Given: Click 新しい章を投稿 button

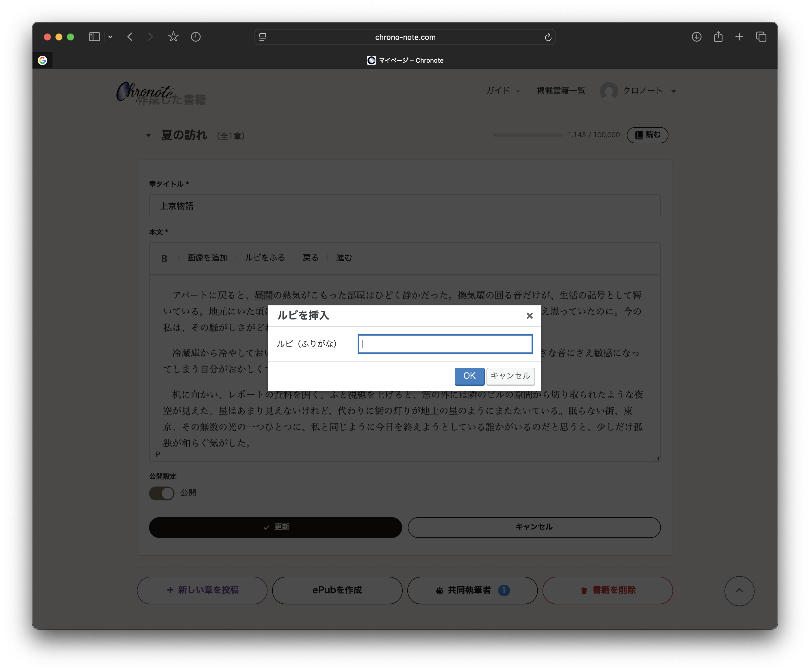Looking at the screenshot, I should pos(202,590).
